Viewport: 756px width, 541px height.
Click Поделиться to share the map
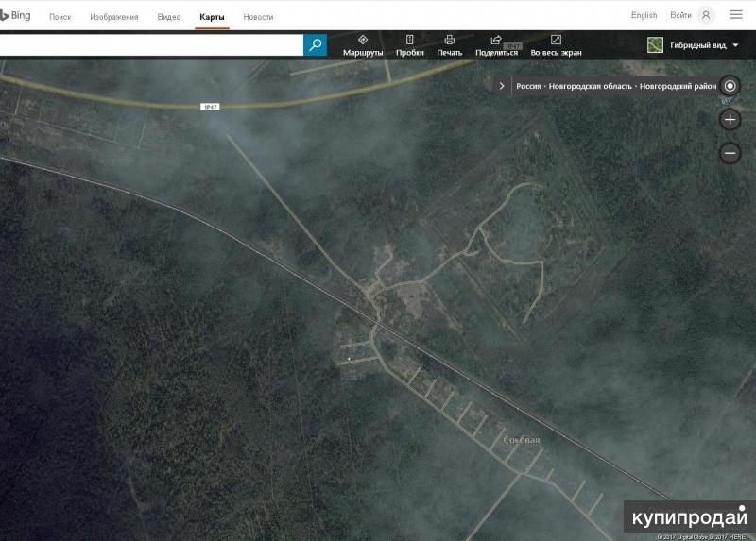[x=497, y=45]
